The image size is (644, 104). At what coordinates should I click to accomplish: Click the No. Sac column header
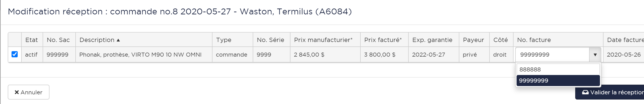tap(58, 40)
